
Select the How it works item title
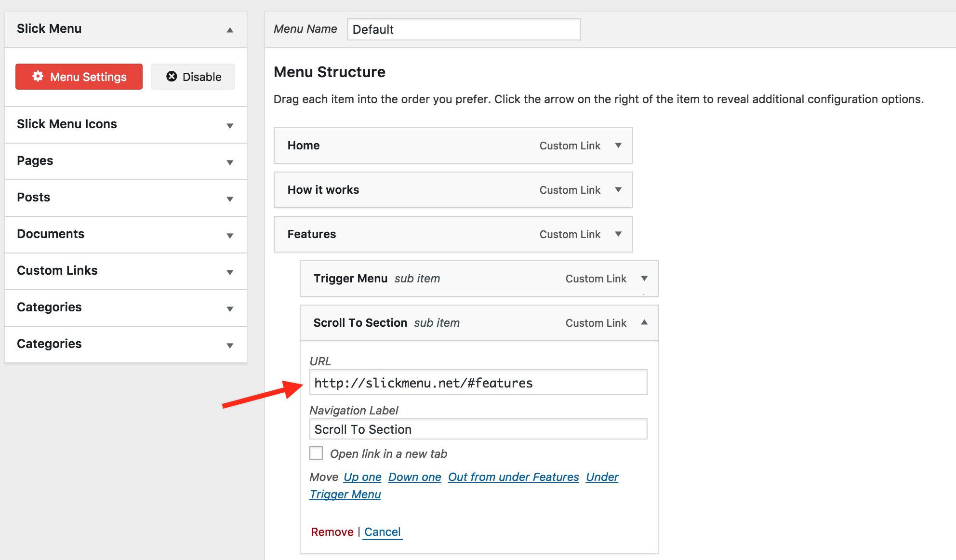(323, 190)
